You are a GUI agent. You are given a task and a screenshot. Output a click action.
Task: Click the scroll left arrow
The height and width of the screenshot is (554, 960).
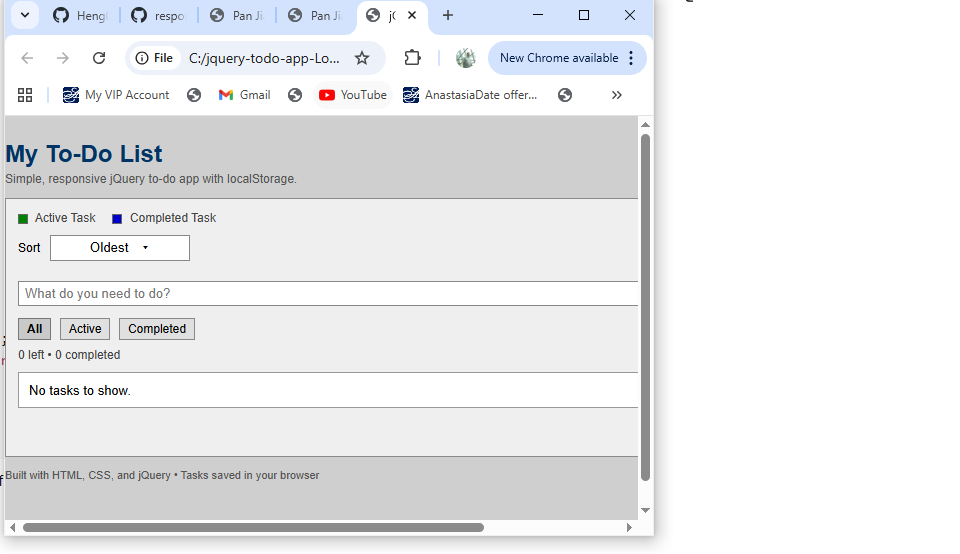tap(12, 528)
